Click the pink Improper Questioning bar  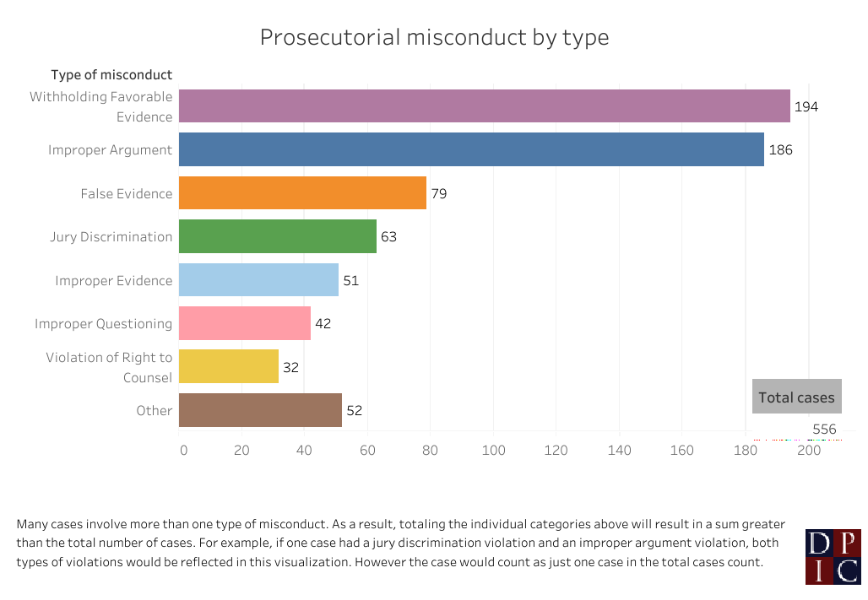point(245,323)
